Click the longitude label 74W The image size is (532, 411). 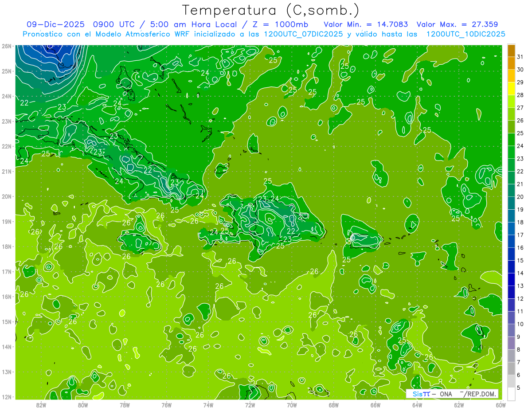click(x=208, y=404)
